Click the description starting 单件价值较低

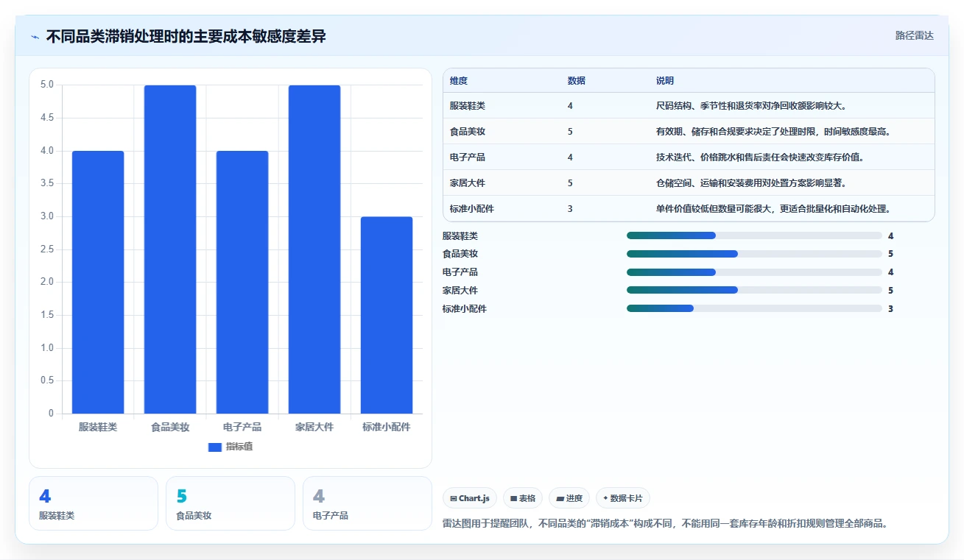[x=773, y=209]
